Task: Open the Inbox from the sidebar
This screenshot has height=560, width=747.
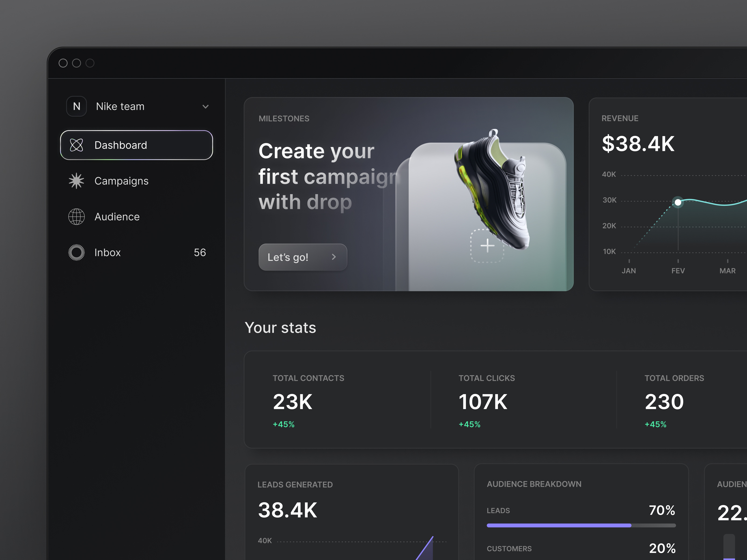Action: 107,252
